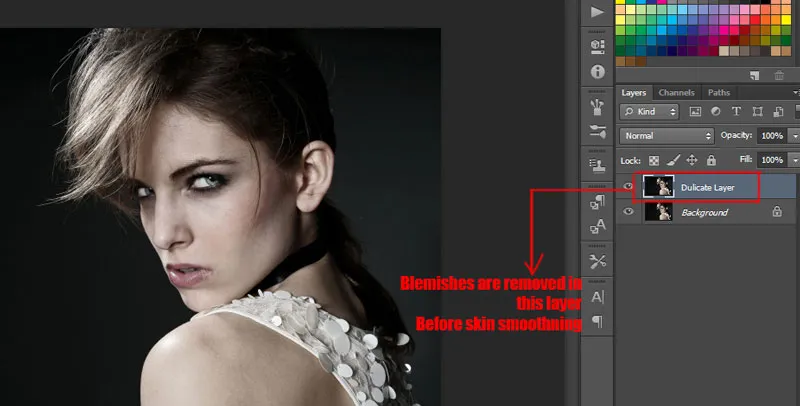Click the model photo on the canvas
This screenshot has height=406, width=800.
click(x=220, y=217)
